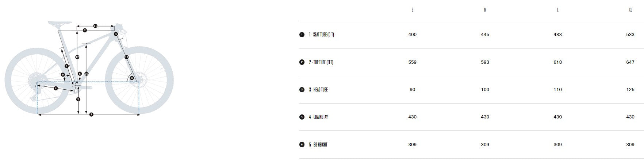Viewport: 644px width, 160px height.
Task: Click the Chainstay row label
Action: (318, 117)
